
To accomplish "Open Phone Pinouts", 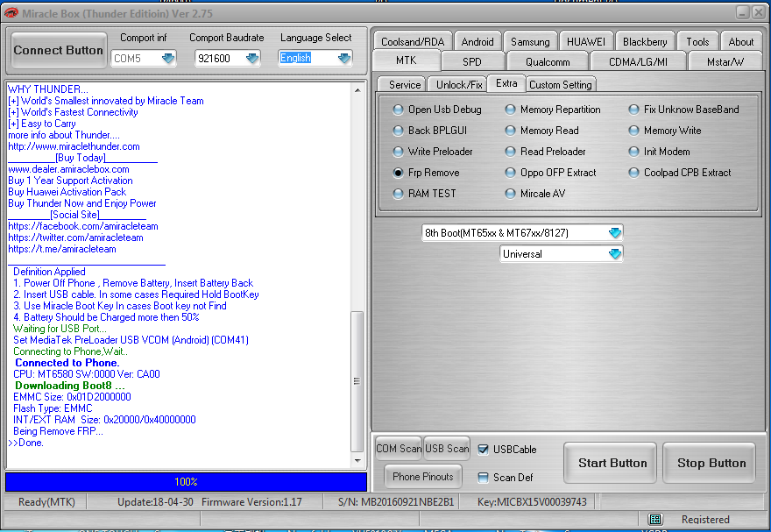I will coord(423,477).
